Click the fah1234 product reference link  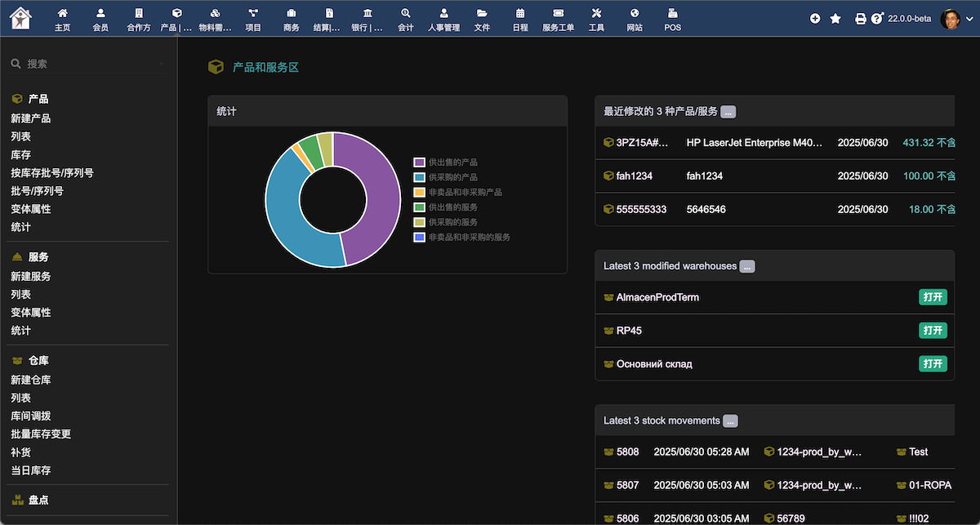pyautogui.click(x=639, y=176)
